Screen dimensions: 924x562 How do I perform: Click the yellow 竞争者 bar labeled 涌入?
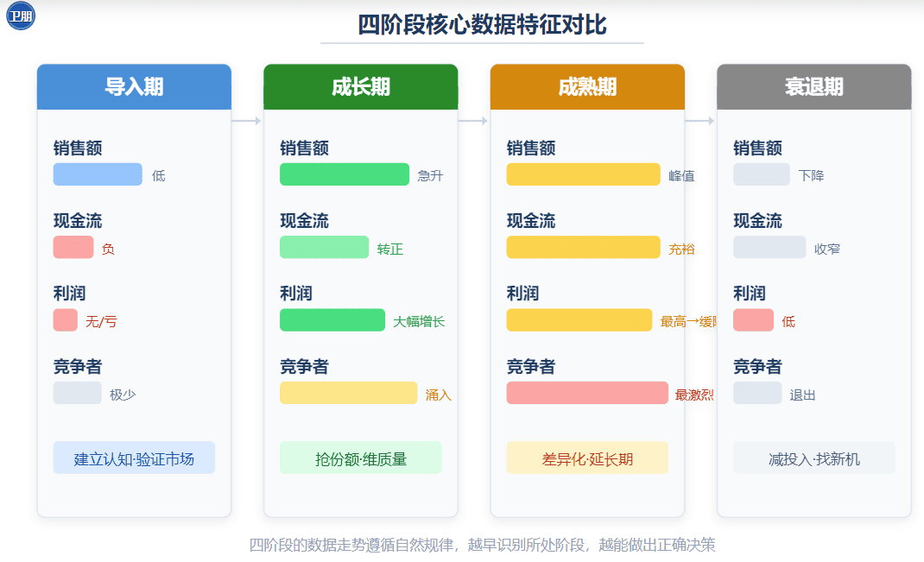click(x=348, y=393)
